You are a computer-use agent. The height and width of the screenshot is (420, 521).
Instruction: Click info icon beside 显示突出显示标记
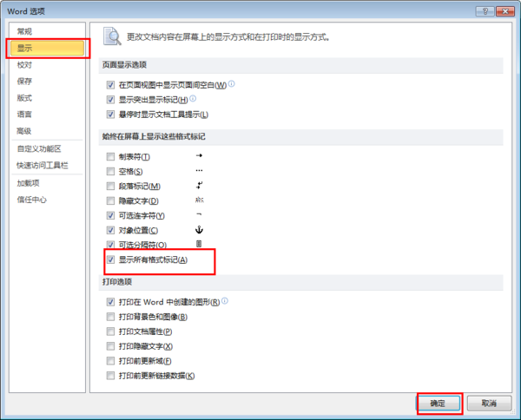coord(193,98)
